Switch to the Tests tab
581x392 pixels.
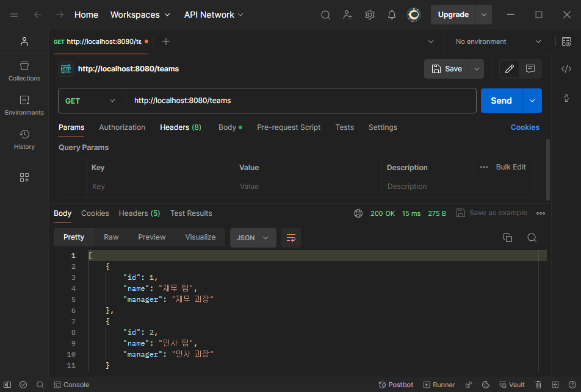345,127
